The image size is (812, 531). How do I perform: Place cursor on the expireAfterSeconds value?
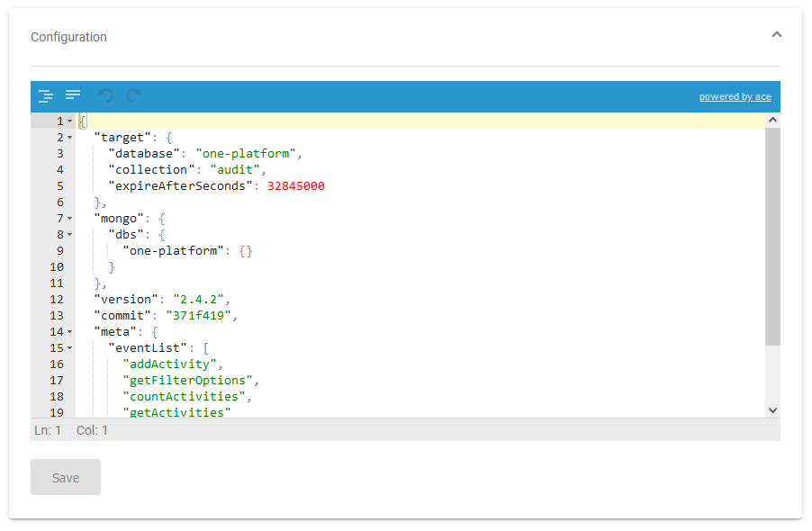click(x=297, y=185)
